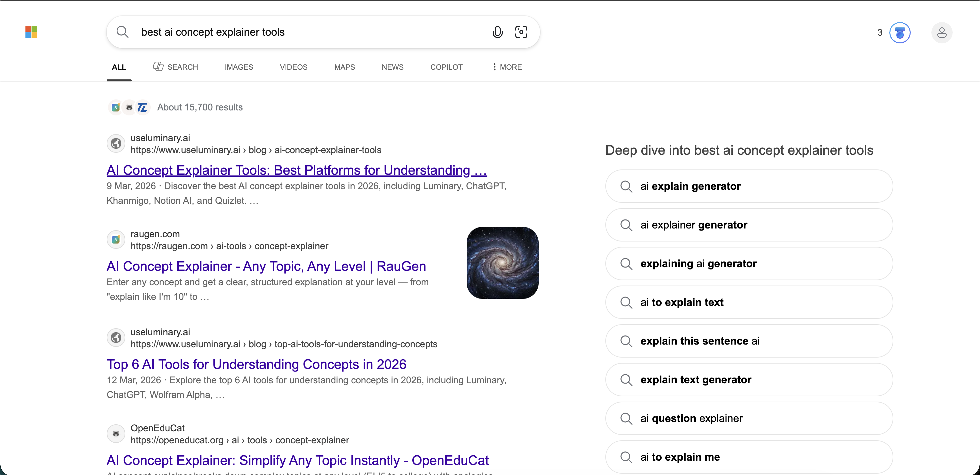The height and width of the screenshot is (475, 980).
Task: Select suggestion 'ai question explainer'
Action: [749, 418]
